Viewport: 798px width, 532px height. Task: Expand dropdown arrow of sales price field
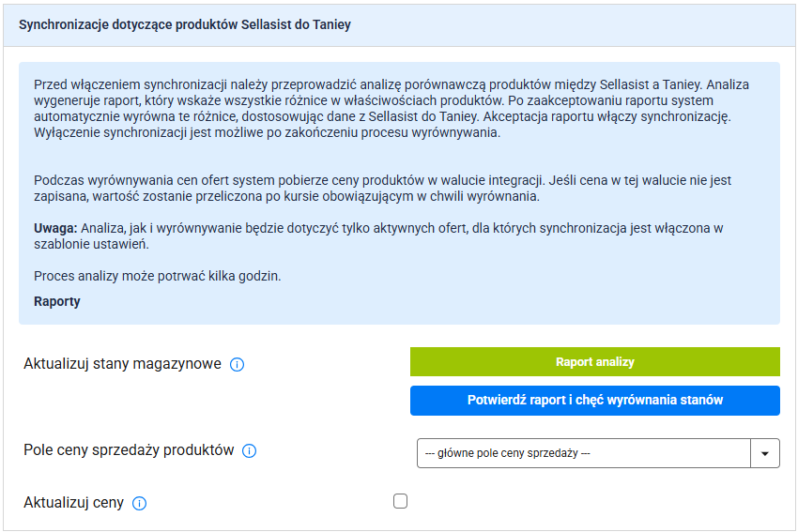(x=765, y=454)
